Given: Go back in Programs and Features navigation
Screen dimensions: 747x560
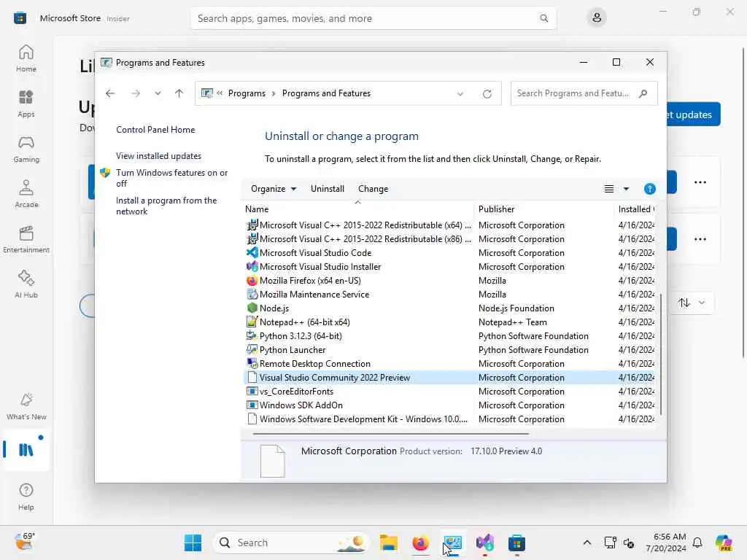Looking at the screenshot, I should click(110, 93).
